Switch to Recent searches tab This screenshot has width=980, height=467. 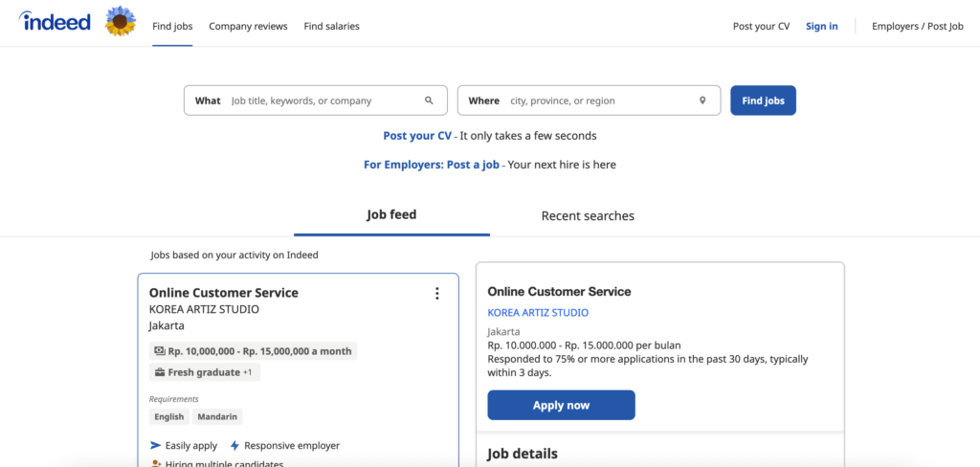(x=588, y=216)
